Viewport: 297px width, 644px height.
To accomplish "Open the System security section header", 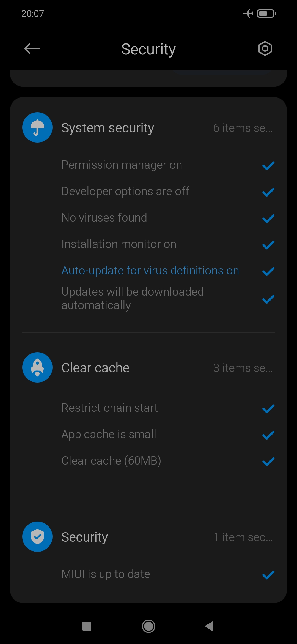I will pos(148,128).
